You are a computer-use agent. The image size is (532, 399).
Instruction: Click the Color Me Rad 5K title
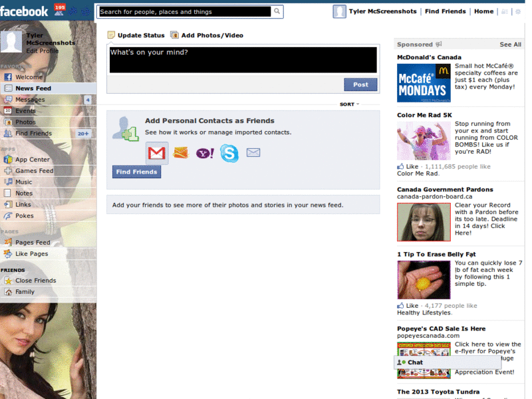click(424, 115)
